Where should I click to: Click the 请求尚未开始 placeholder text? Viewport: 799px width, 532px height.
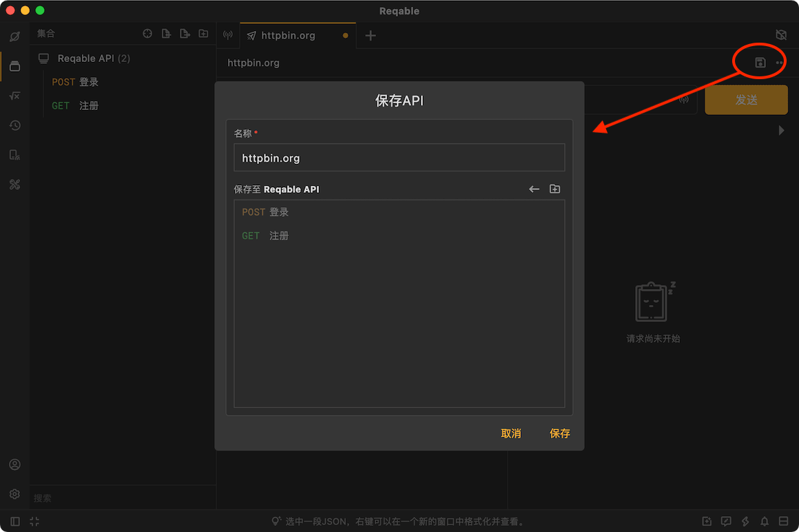(653, 339)
